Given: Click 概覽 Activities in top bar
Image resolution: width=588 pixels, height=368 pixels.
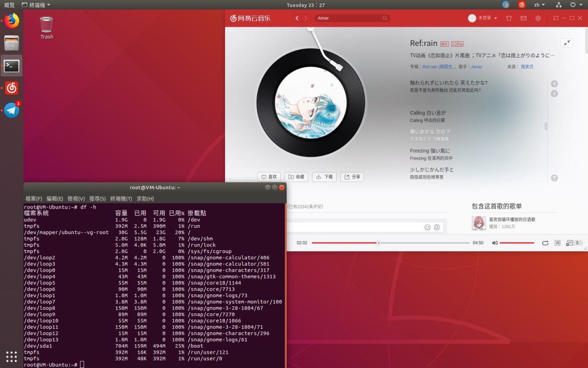Looking at the screenshot, I should 9,5.
